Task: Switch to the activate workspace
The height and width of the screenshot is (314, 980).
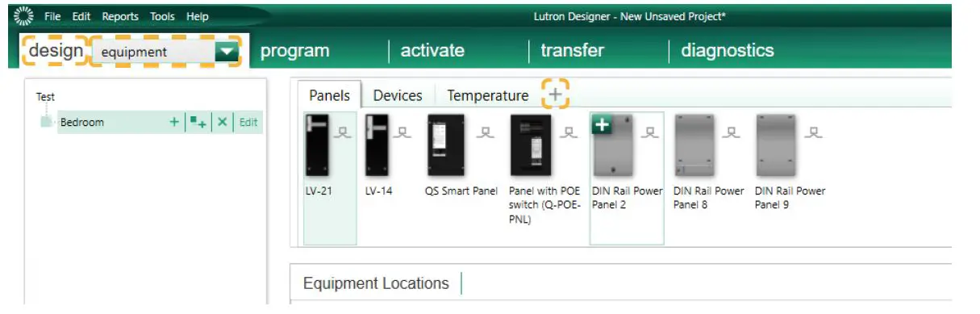Action: [x=432, y=51]
